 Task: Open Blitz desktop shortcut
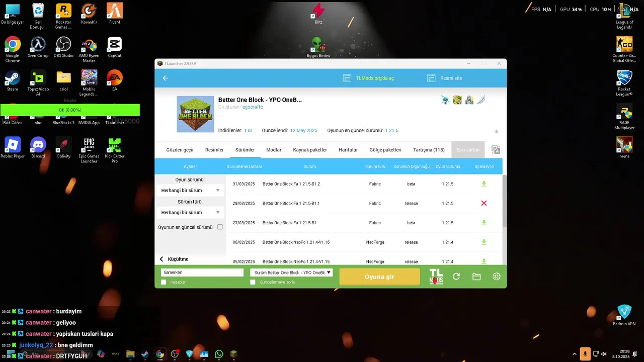click(x=318, y=14)
